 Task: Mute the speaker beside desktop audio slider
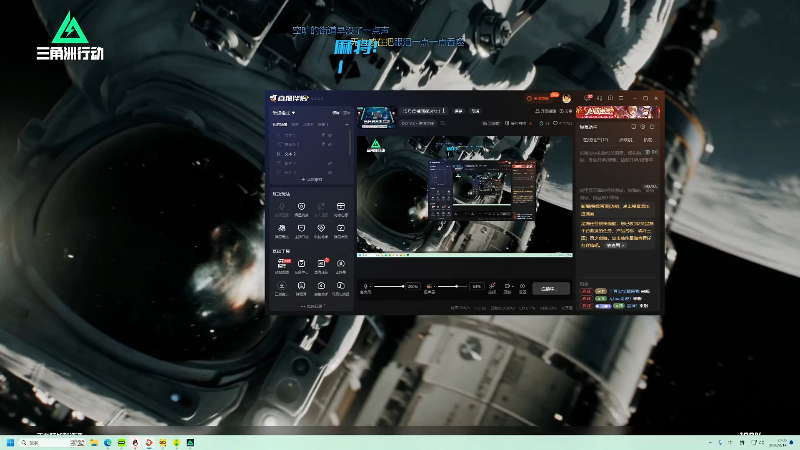coord(430,286)
